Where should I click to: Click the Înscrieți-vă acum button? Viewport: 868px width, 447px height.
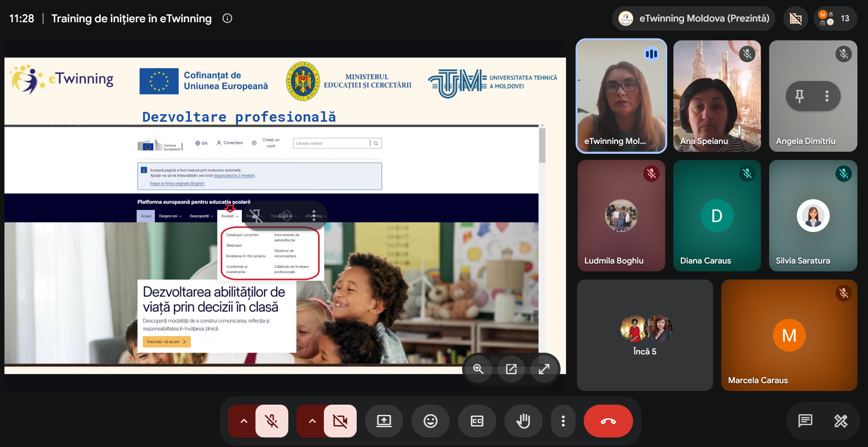167,341
